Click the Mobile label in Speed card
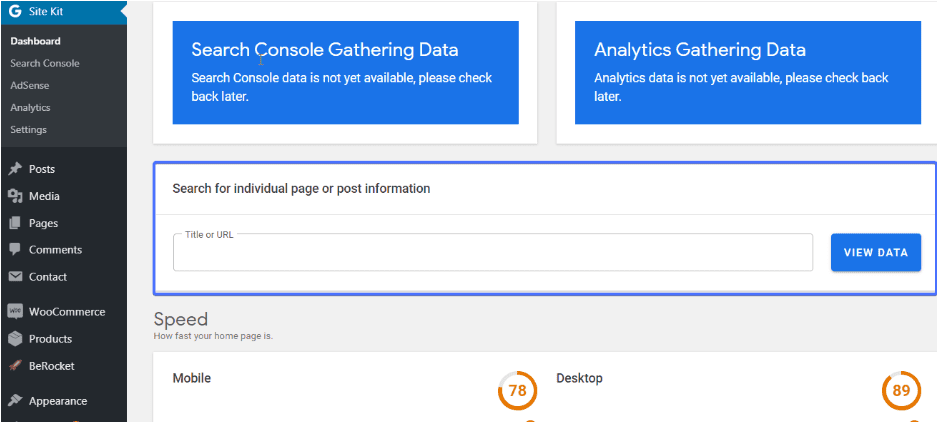 tap(191, 378)
